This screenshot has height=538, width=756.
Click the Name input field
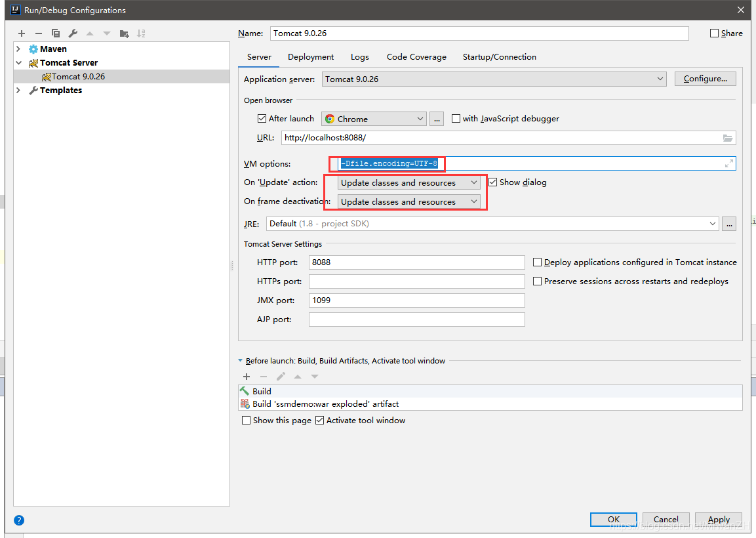pos(479,33)
